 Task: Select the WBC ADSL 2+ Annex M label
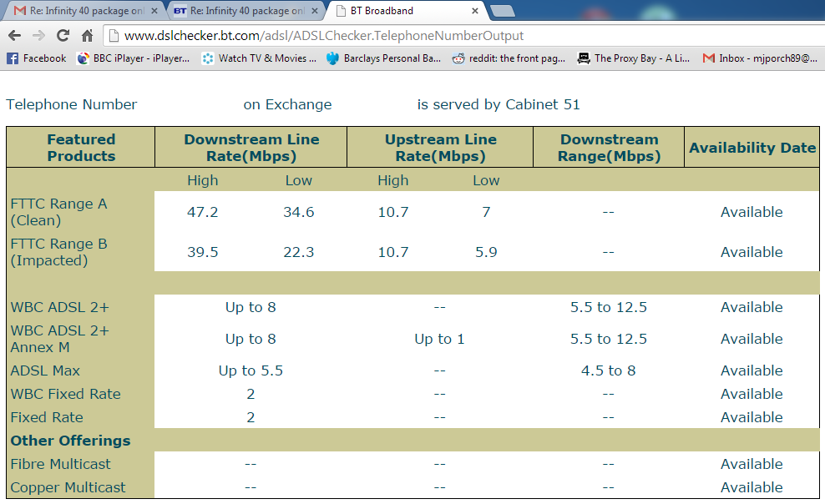(x=60, y=339)
